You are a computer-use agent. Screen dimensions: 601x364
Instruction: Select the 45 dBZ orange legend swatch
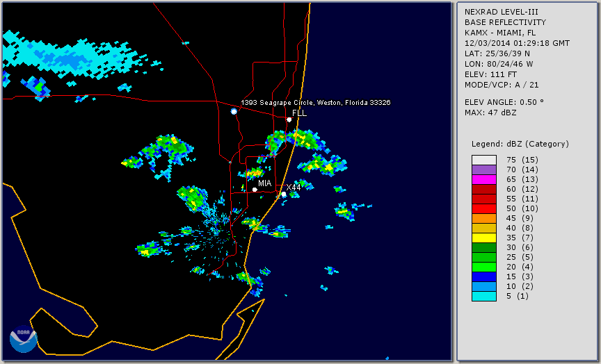[x=484, y=218]
